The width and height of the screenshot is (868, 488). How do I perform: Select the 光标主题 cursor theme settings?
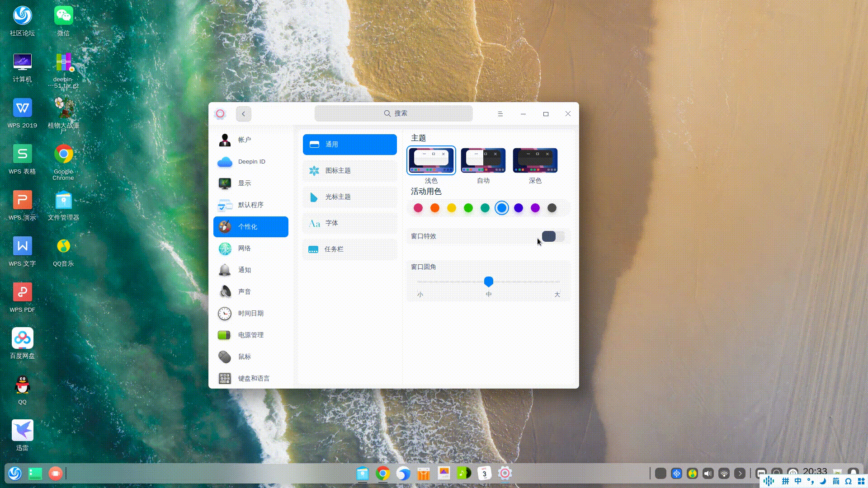point(349,197)
